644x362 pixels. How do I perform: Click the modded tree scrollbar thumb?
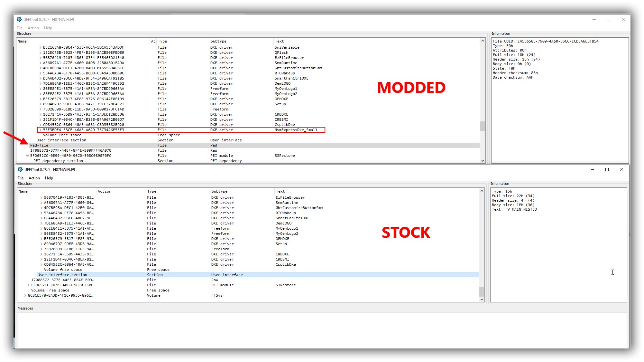(x=483, y=126)
